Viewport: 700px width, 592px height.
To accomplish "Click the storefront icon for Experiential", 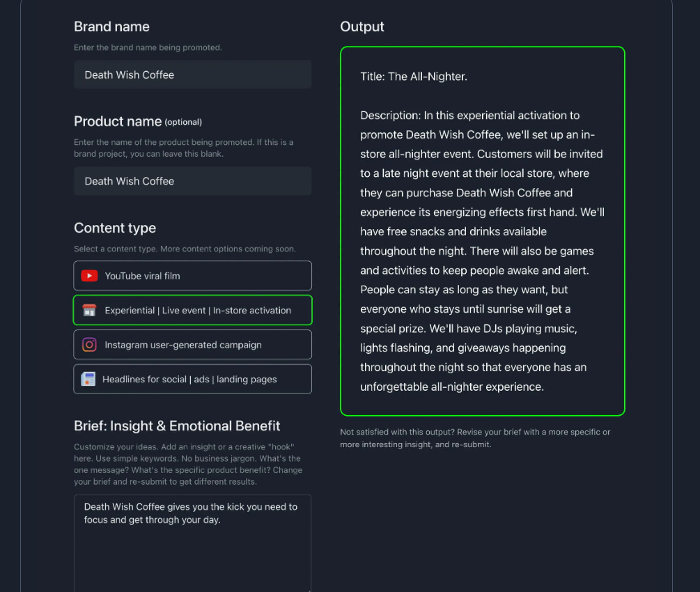I will pos(89,310).
